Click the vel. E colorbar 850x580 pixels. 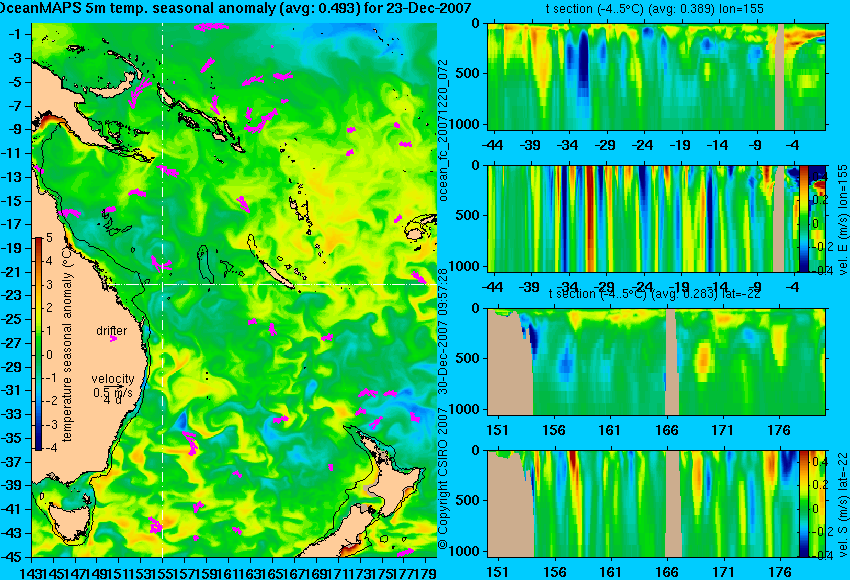point(803,219)
